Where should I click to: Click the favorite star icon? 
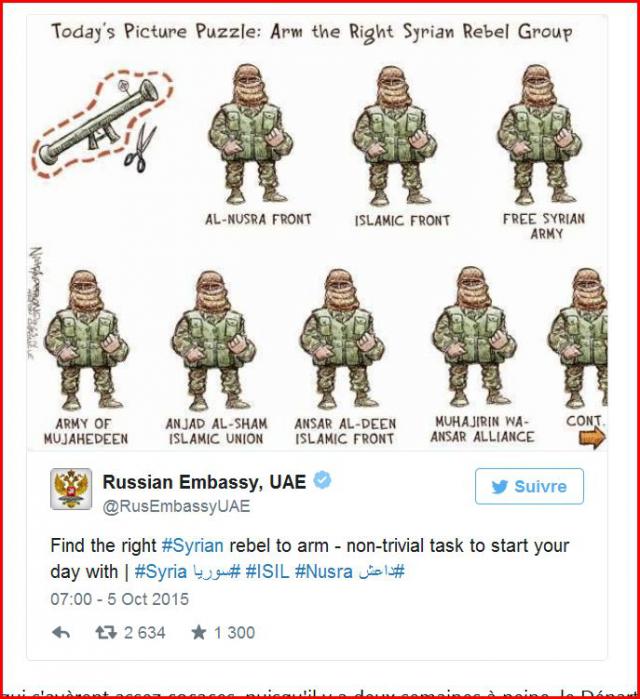point(199,632)
